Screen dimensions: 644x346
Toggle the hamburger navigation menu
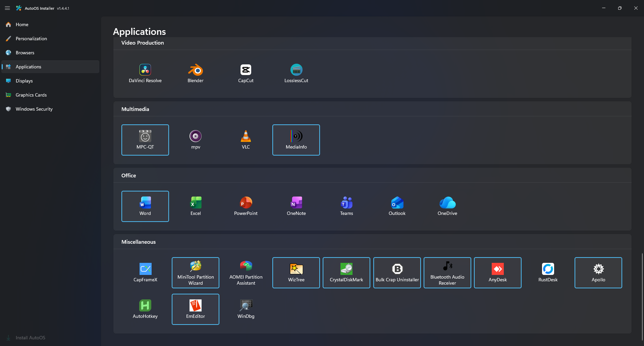(7, 8)
